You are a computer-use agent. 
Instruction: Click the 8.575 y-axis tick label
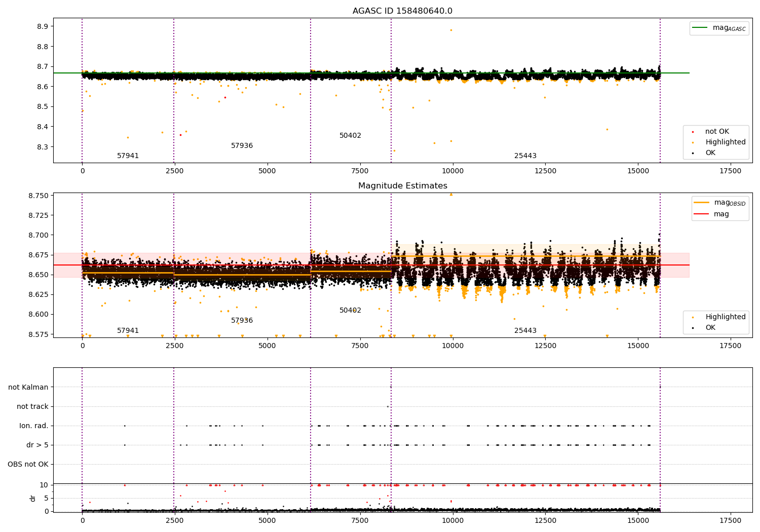37,334
